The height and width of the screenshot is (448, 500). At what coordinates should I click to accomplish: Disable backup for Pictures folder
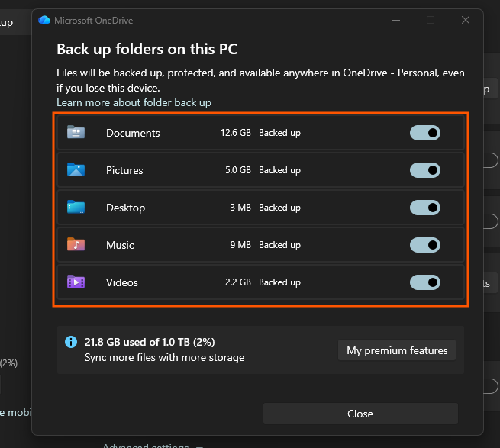[x=425, y=170]
